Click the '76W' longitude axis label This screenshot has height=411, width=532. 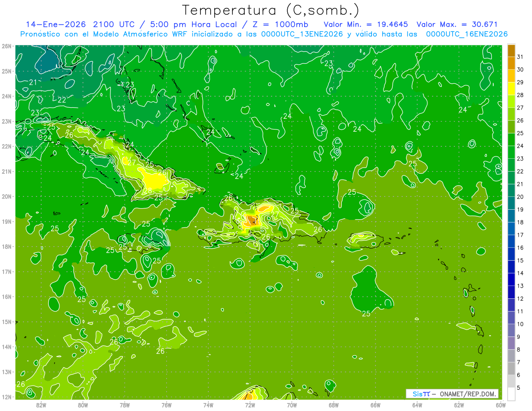(x=166, y=405)
